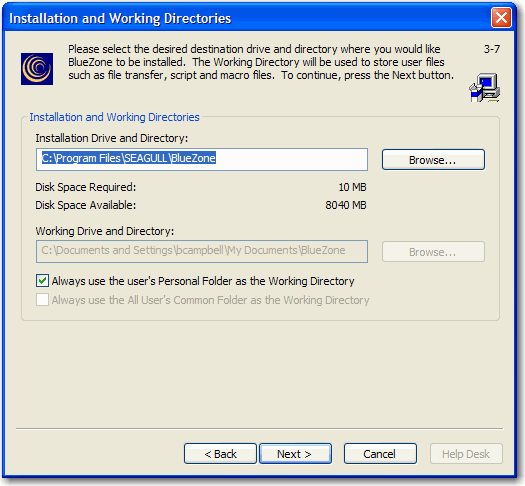Click the greyed-out Help Desk button
The image size is (525, 486).
click(x=466, y=454)
